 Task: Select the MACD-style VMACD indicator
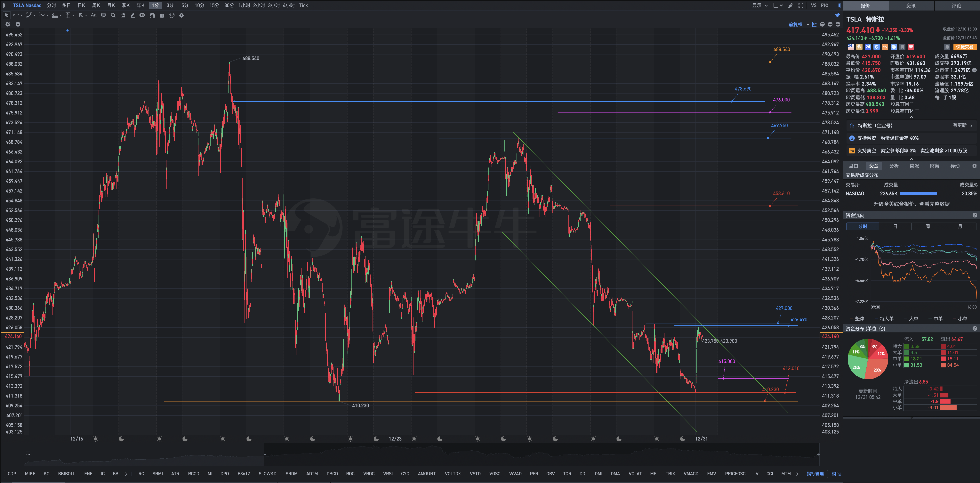tap(691, 473)
